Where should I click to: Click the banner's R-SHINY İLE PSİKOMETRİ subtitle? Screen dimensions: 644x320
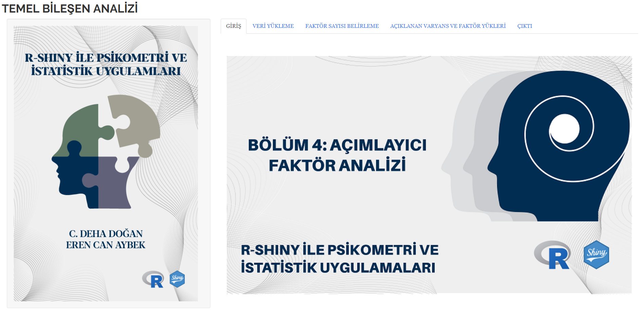[339, 259]
